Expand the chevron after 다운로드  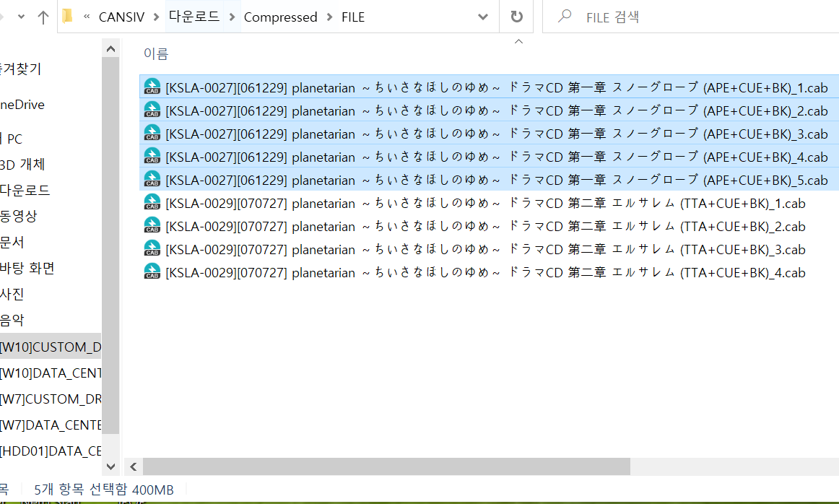point(232,17)
